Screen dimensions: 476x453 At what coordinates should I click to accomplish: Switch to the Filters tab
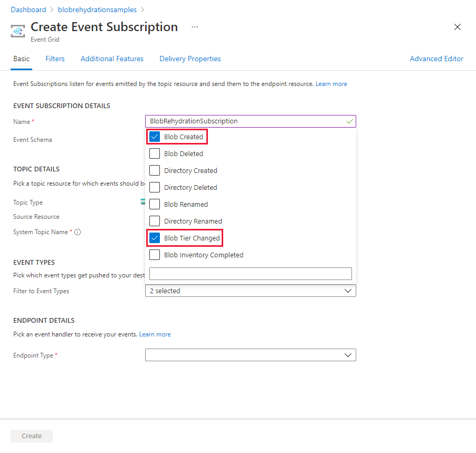coord(55,59)
